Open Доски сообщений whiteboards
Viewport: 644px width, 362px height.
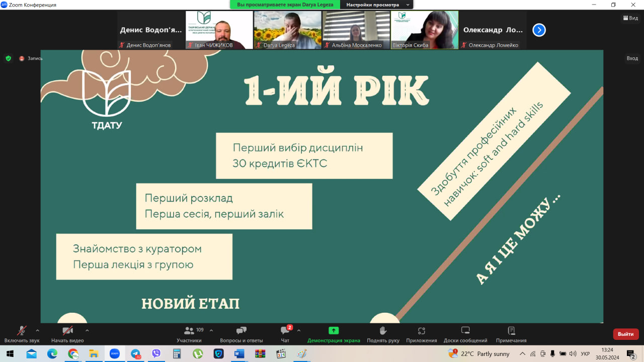pyautogui.click(x=465, y=334)
